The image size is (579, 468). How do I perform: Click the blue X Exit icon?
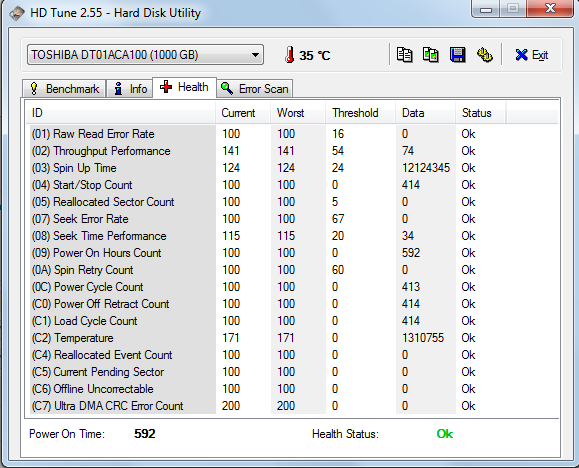tap(521, 55)
